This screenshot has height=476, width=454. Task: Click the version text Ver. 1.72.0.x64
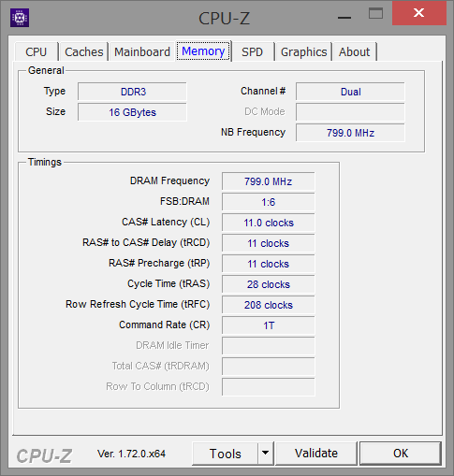[x=131, y=454]
